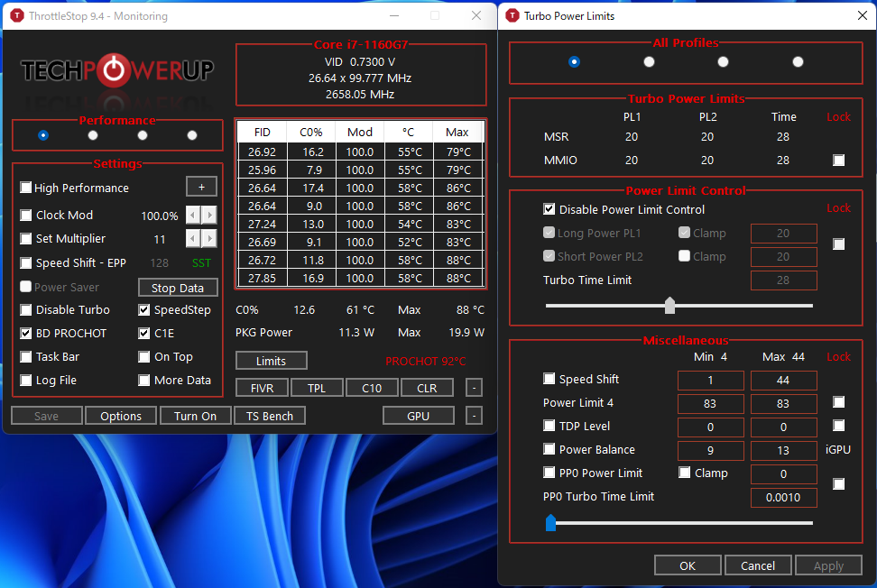Image resolution: width=877 pixels, height=588 pixels.
Task: Enable Speed Shift in Miscellaneous section
Action: pos(549,379)
